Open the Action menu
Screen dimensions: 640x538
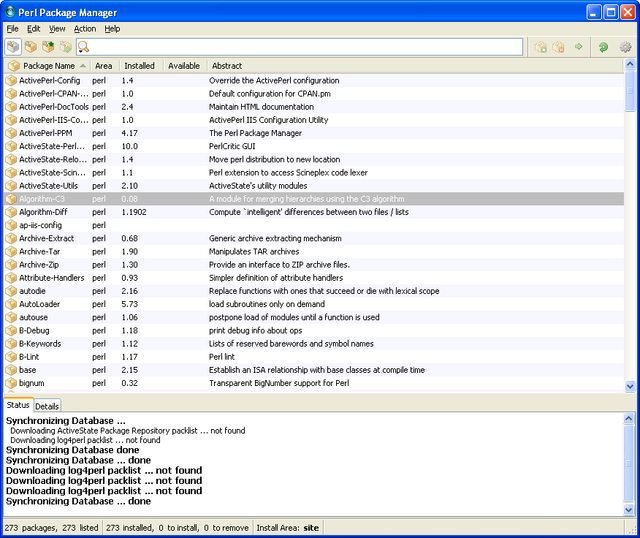click(x=85, y=29)
